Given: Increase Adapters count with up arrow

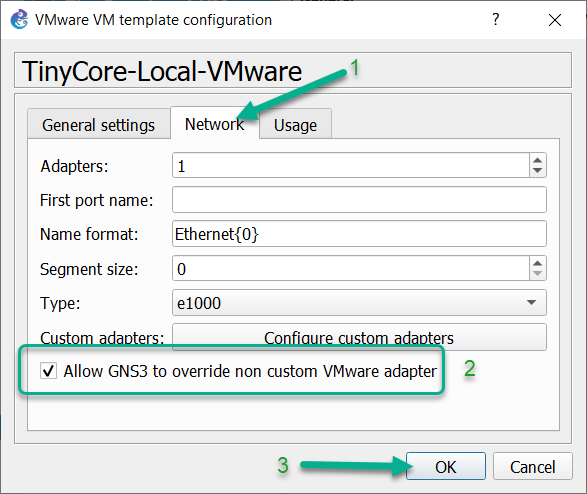Looking at the screenshot, I should 538,160.
